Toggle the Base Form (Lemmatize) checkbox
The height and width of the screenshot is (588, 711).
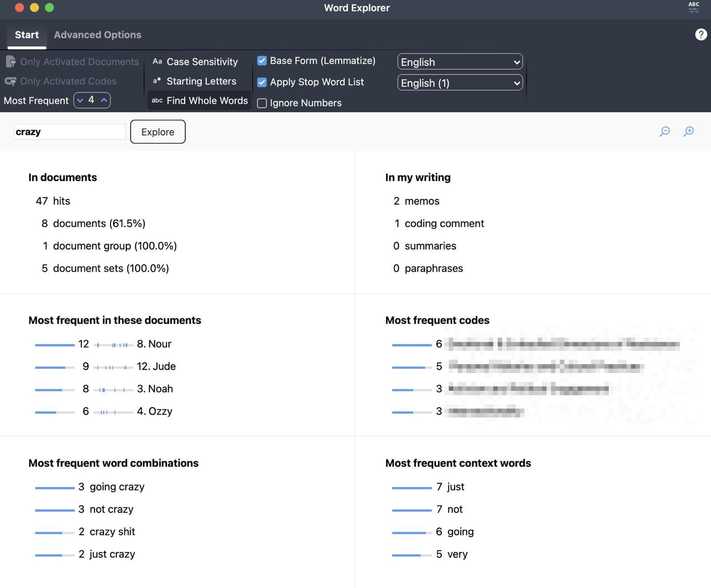click(x=262, y=61)
